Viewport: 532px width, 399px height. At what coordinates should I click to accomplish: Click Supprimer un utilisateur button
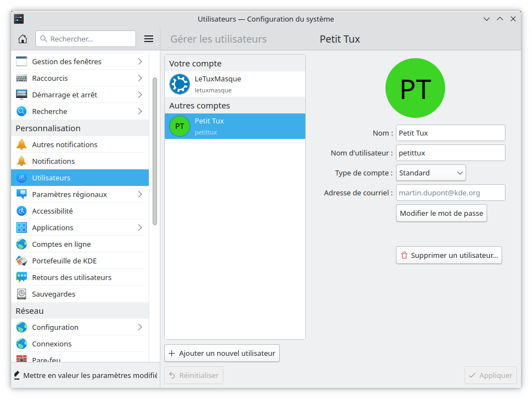point(449,255)
